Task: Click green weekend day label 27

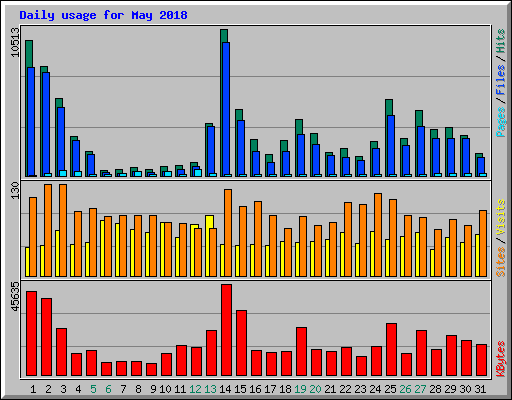Action: (x=420, y=389)
